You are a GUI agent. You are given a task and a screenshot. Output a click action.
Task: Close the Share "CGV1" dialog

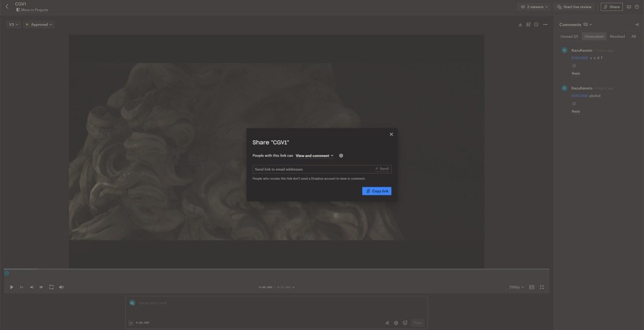click(x=391, y=134)
